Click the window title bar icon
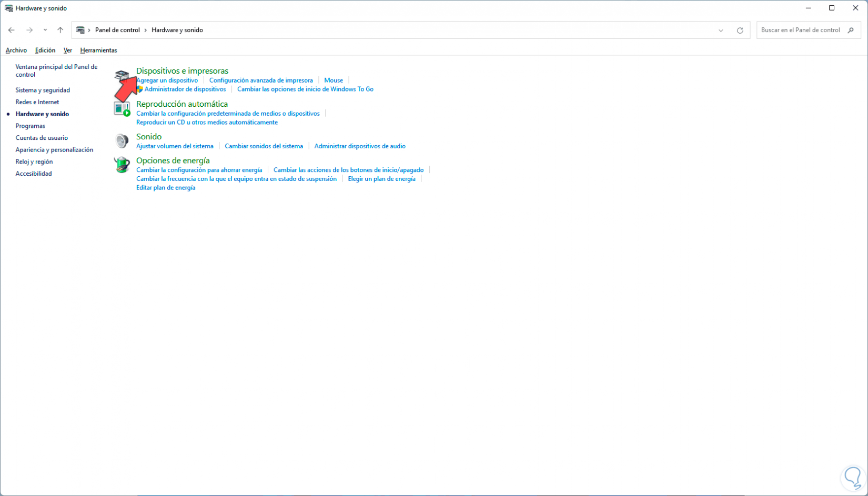The image size is (868, 496). [9, 8]
